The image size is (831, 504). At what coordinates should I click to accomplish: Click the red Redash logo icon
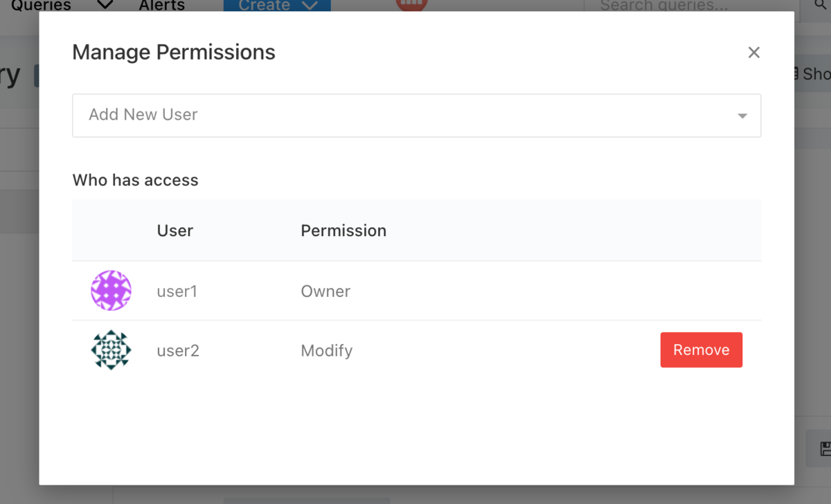tap(411, 4)
